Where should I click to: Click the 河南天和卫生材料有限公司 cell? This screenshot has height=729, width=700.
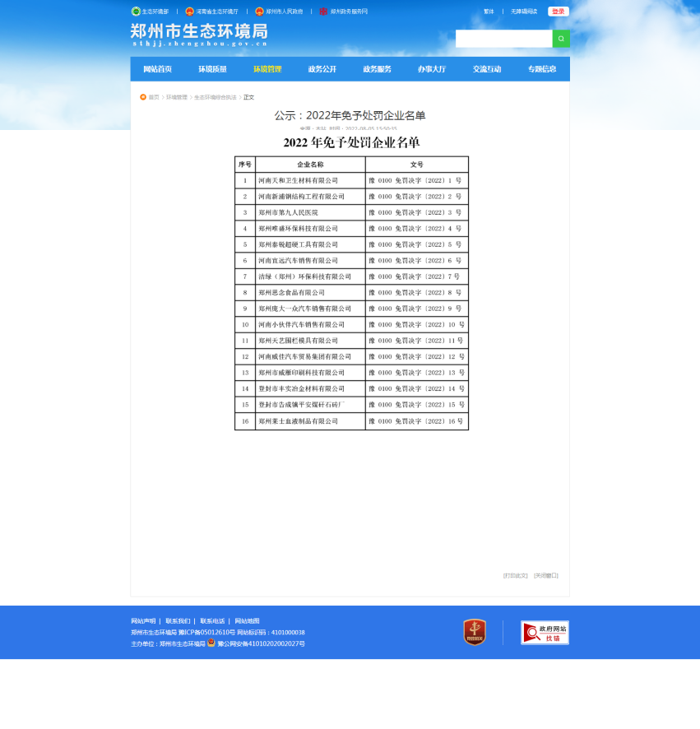click(x=310, y=180)
